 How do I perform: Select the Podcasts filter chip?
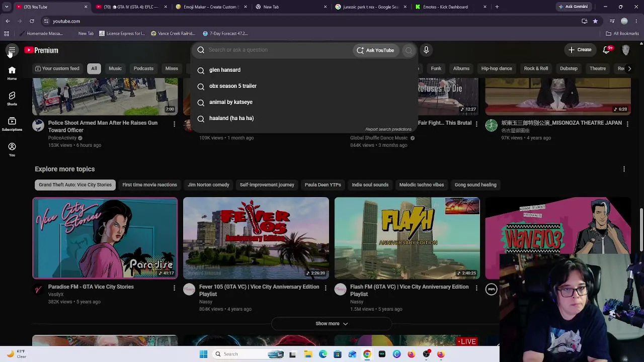coord(143,68)
